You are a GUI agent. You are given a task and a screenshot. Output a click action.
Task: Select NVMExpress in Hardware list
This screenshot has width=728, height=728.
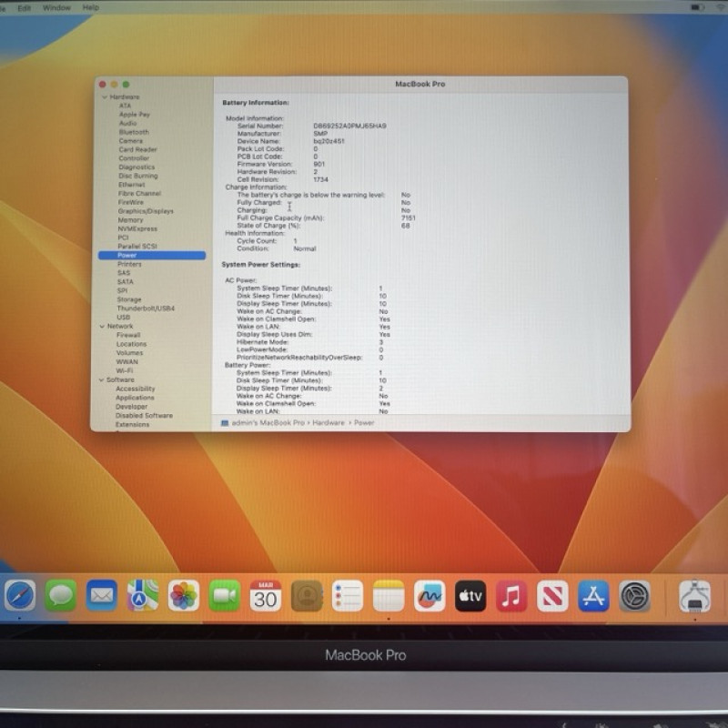pyautogui.click(x=137, y=229)
